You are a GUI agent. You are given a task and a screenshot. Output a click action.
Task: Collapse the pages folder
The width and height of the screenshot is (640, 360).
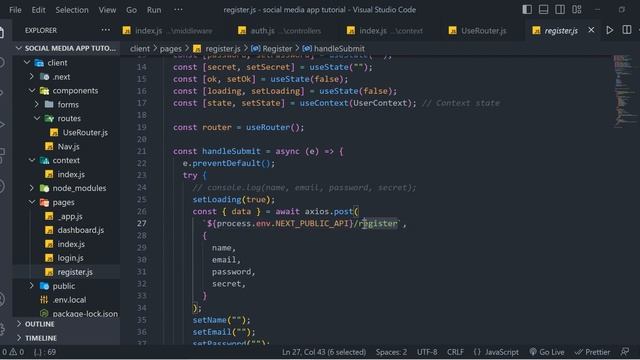click(x=66, y=202)
